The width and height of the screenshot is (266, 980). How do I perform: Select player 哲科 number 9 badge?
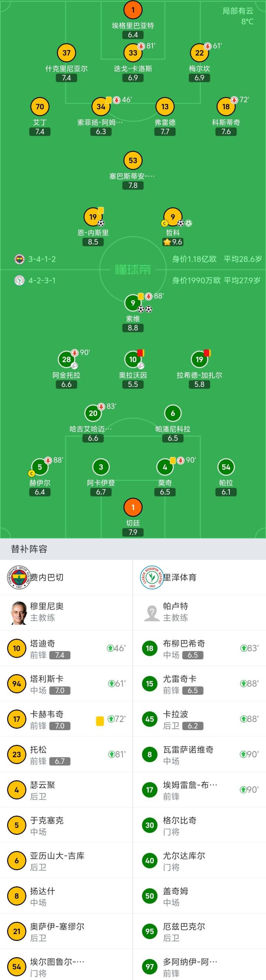click(173, 217)
